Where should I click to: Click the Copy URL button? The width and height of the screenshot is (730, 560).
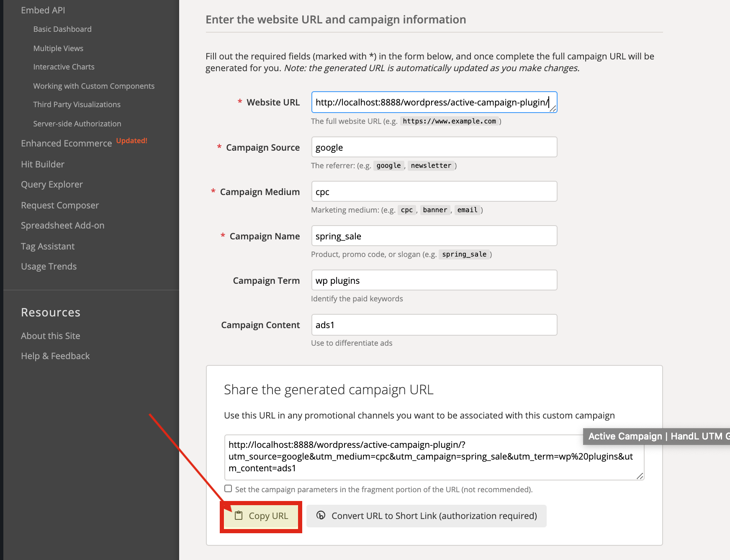click(260, 516)
